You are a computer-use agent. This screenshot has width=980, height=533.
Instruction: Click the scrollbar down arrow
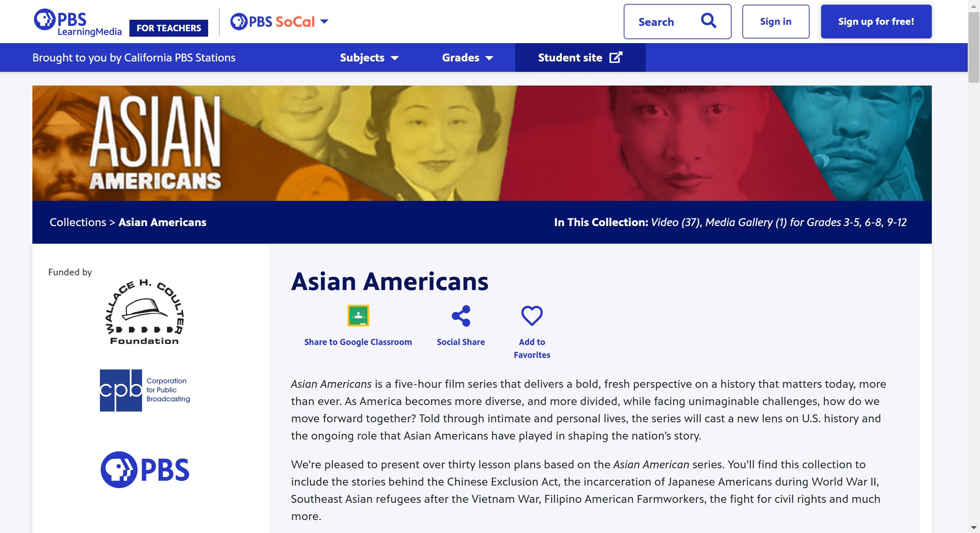pos(974,528)
